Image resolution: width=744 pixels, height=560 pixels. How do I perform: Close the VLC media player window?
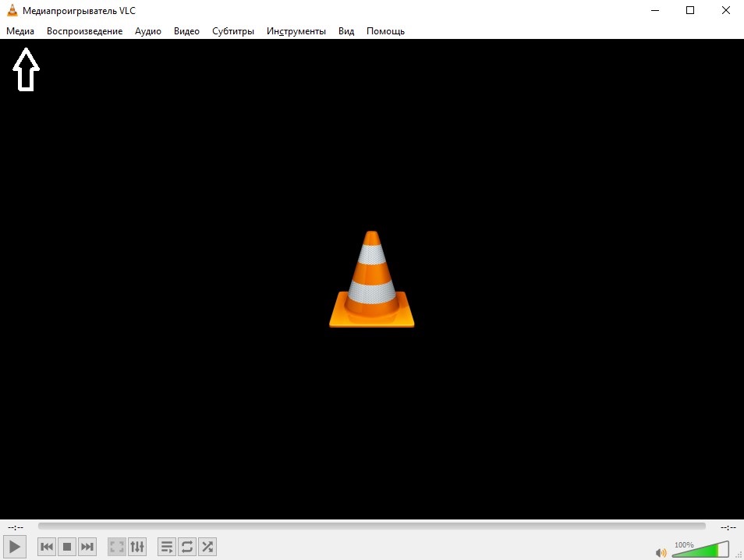pos(726,10)
